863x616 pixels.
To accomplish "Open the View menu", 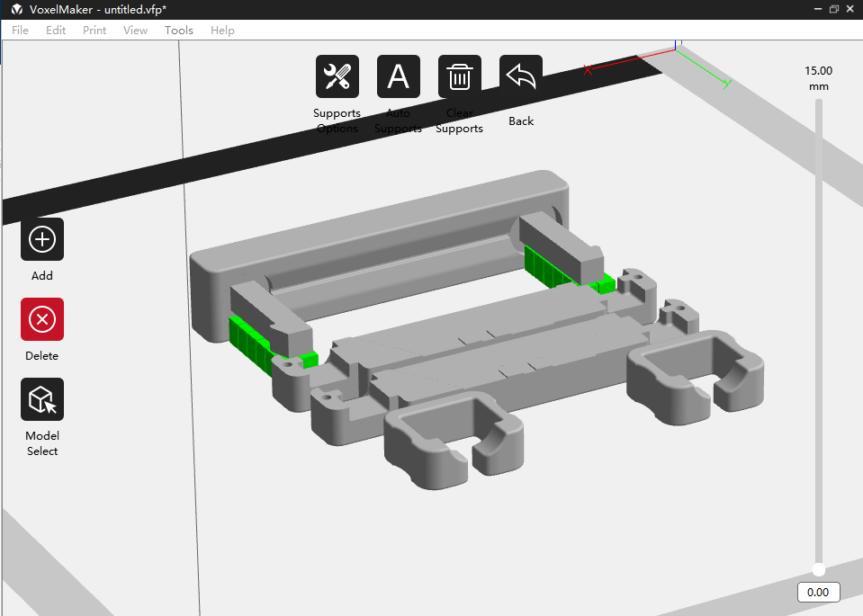I will (135, 31).
